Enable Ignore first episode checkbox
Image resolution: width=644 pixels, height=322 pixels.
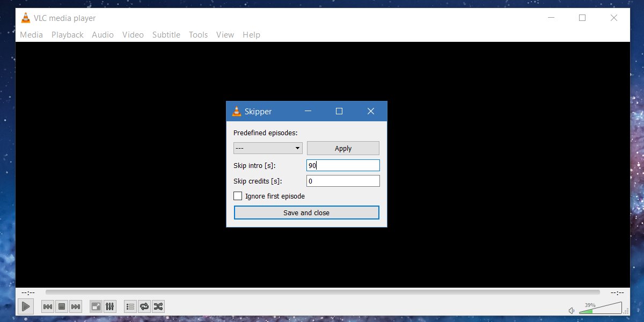[x=238, y=196]
